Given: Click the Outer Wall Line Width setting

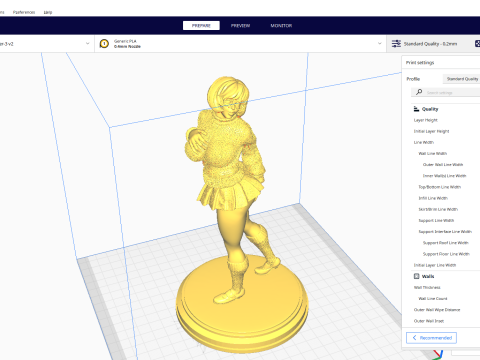Looking at the screenshot, I should [443, 165].
